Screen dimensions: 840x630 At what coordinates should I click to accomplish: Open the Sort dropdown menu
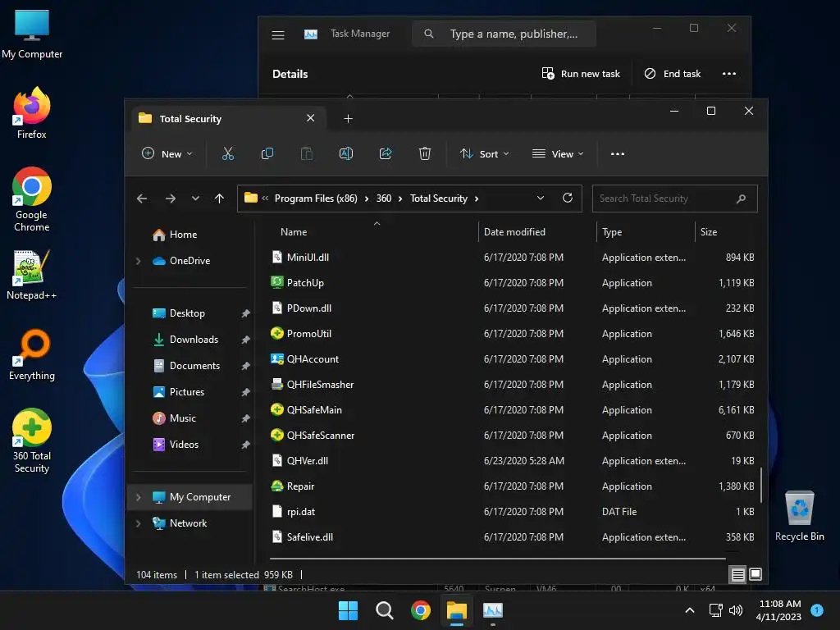[484, 153]
